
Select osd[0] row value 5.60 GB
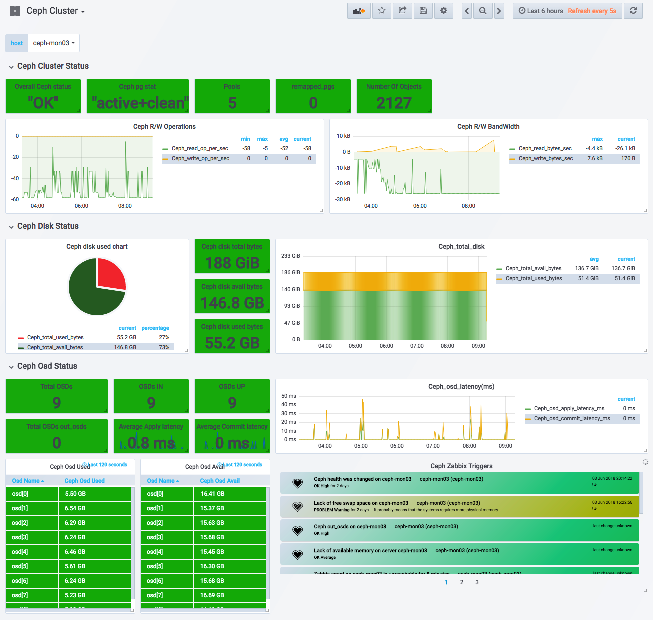[95, 494]
